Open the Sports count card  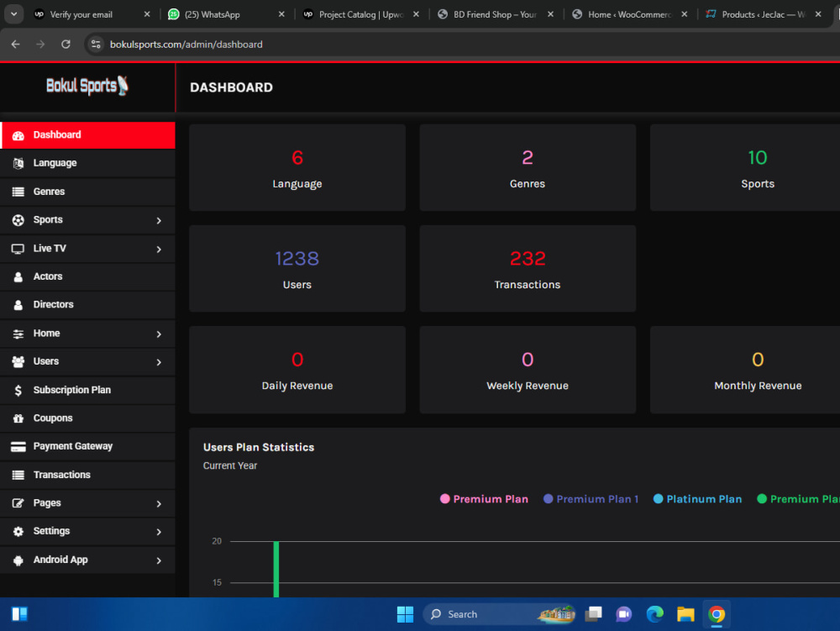(x=745, y=168)
